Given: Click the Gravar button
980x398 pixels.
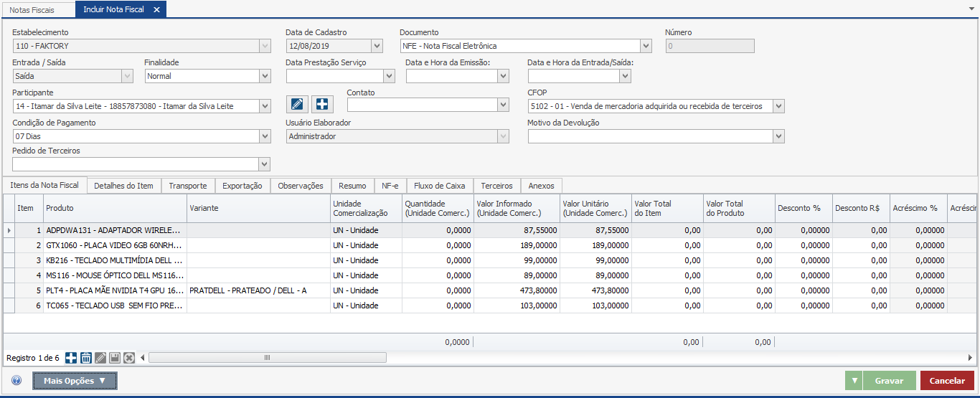Looking at the screenshot, I should coord(889,381).
